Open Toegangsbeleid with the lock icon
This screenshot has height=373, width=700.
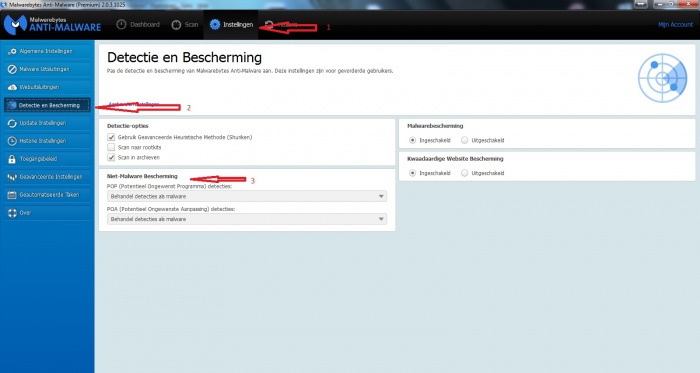coord(47,159)
